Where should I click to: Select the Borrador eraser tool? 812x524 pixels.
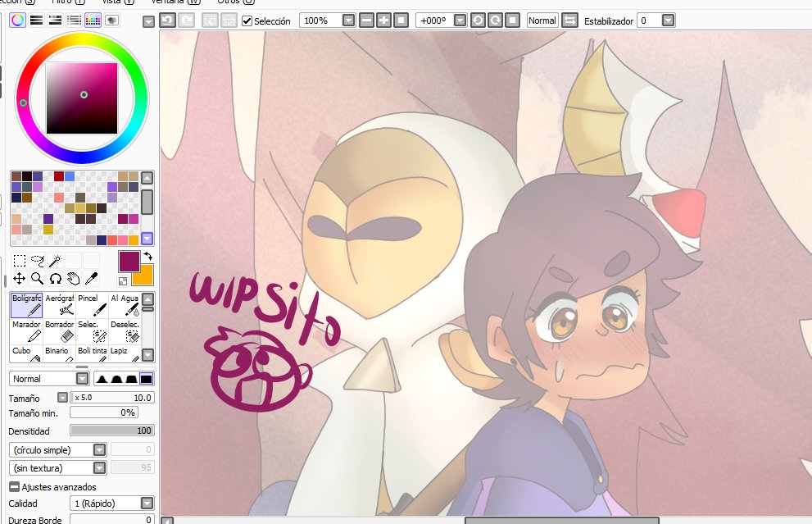click(59, 331)
